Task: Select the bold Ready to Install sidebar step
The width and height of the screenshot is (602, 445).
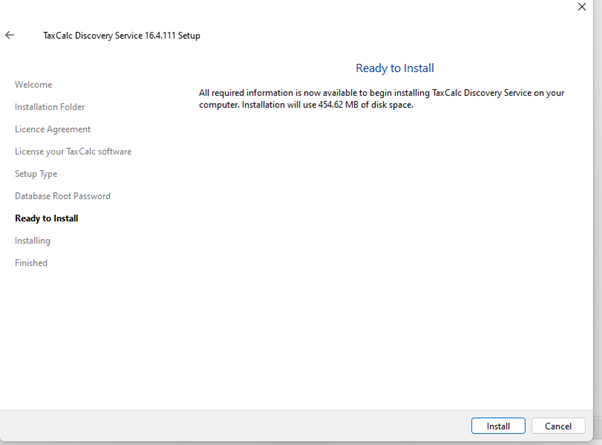Action: 46,218
